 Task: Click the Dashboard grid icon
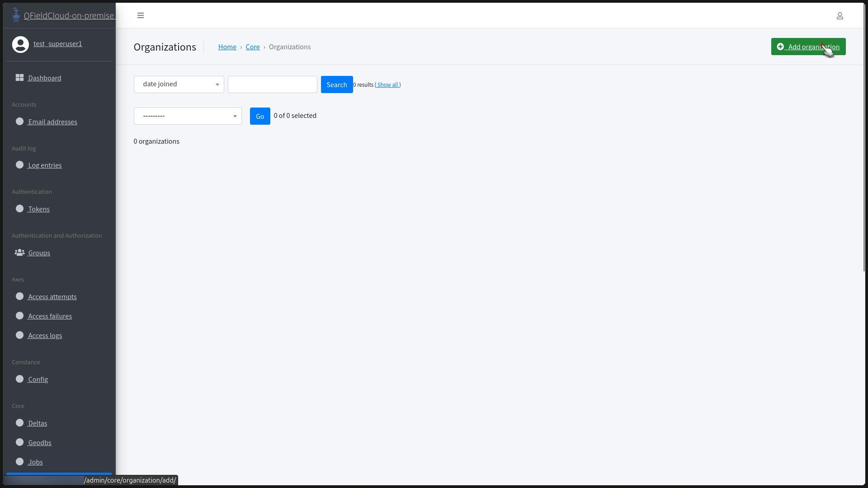pos(19,78)
